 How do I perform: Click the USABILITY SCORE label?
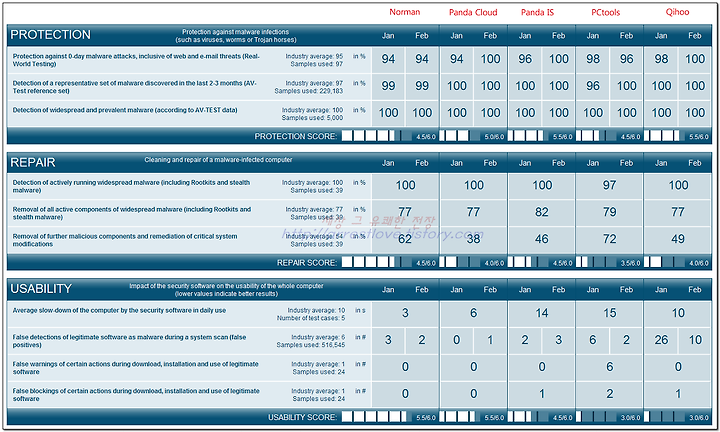(303, 417)
